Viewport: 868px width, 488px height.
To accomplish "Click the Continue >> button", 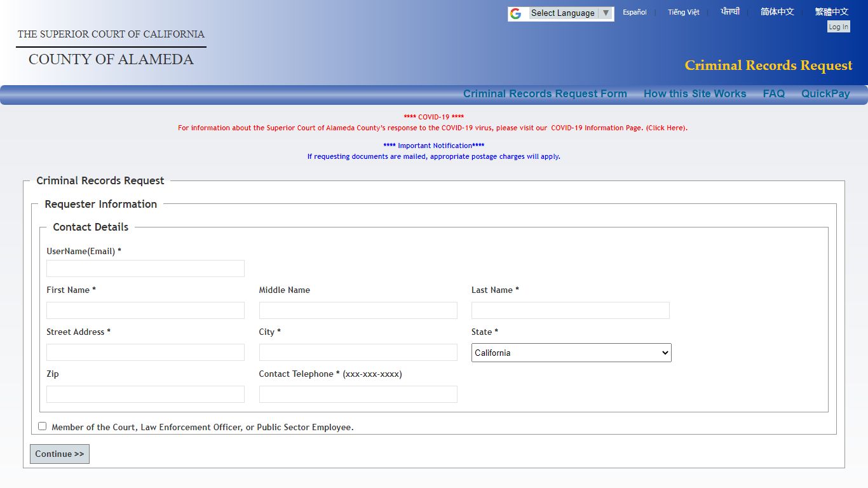I will click(x=60, y=454).
